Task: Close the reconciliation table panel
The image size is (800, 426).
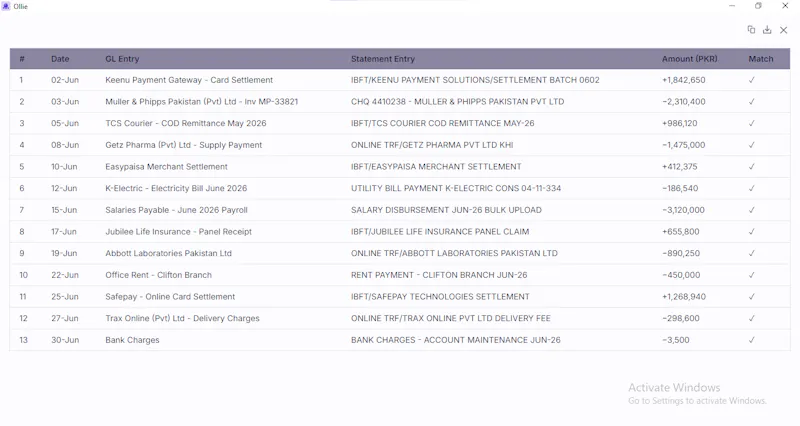Action: (784, 30)
